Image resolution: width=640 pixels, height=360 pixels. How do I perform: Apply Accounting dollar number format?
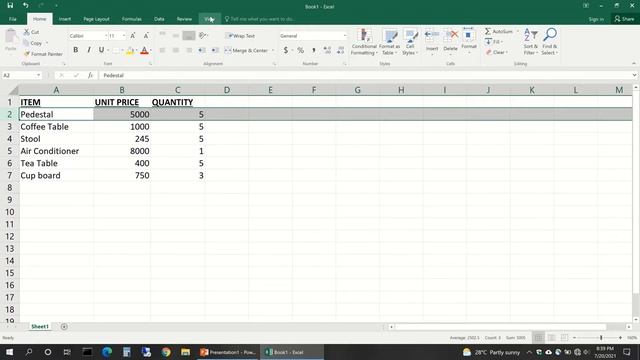[x=286, y=50]
